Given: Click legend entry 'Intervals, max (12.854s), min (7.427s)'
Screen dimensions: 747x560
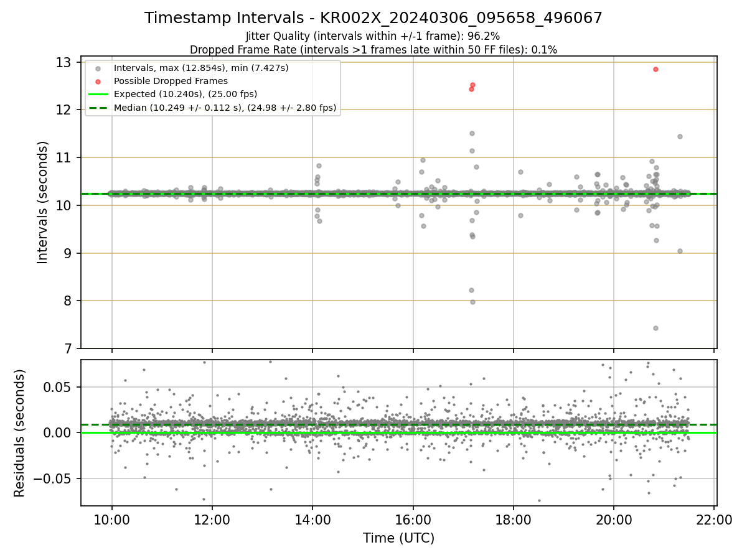Looking at the screenshot, I should coord(200,67).
